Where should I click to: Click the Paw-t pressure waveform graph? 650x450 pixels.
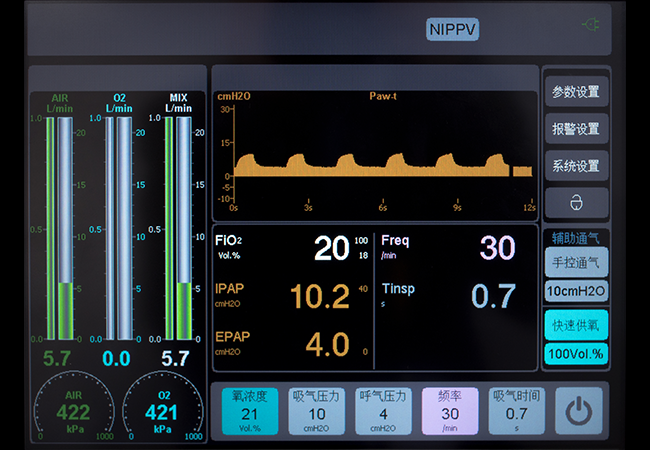tap(374, 155)
